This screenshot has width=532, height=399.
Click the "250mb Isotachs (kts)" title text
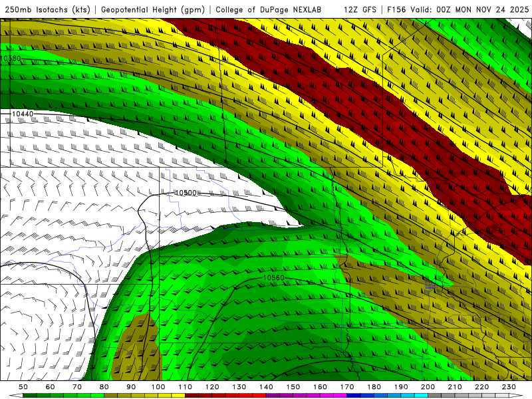click(x=47, y=10)
